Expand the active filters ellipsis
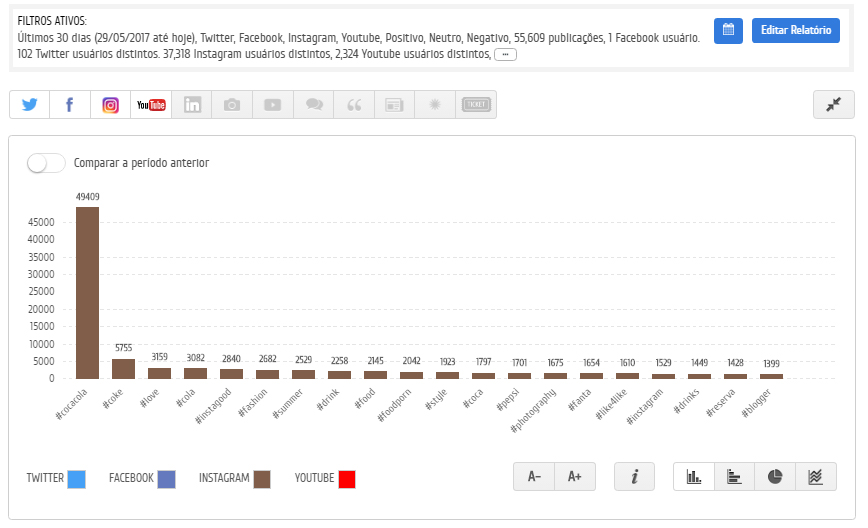 point(505,54)
